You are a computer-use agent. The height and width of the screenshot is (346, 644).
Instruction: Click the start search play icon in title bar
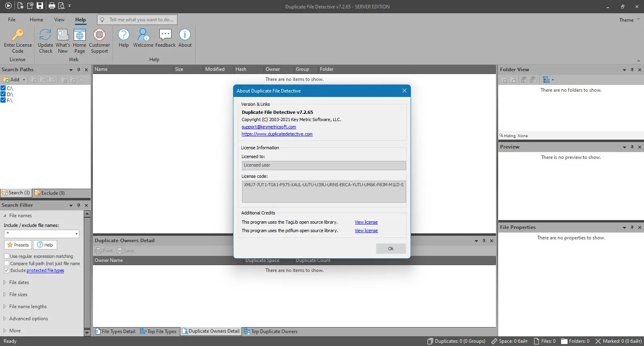click(x=8, y=6)
